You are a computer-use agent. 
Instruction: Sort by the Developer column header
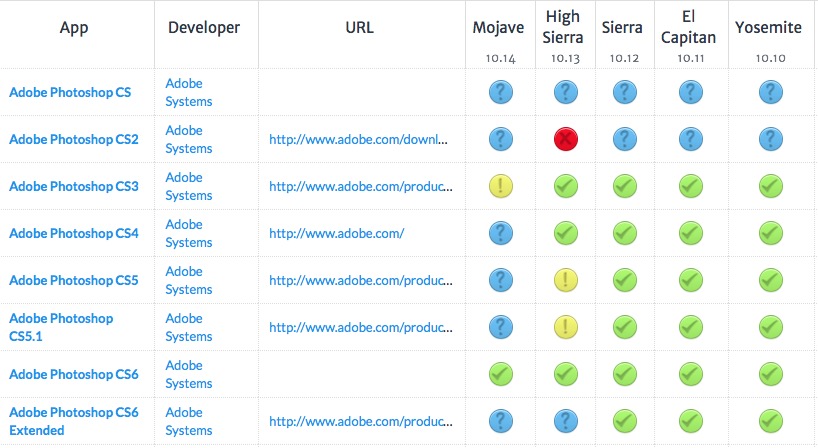pos(204,28)
